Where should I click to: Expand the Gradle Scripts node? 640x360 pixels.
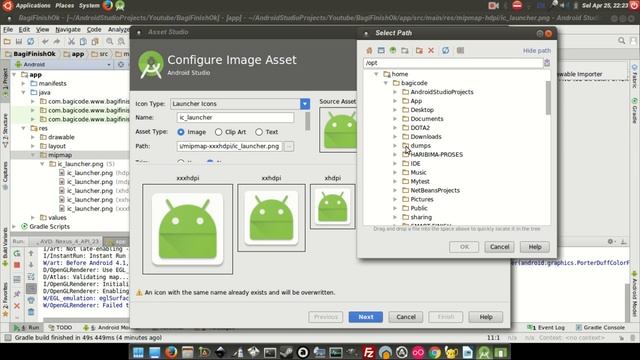click(x=14, y=227)
